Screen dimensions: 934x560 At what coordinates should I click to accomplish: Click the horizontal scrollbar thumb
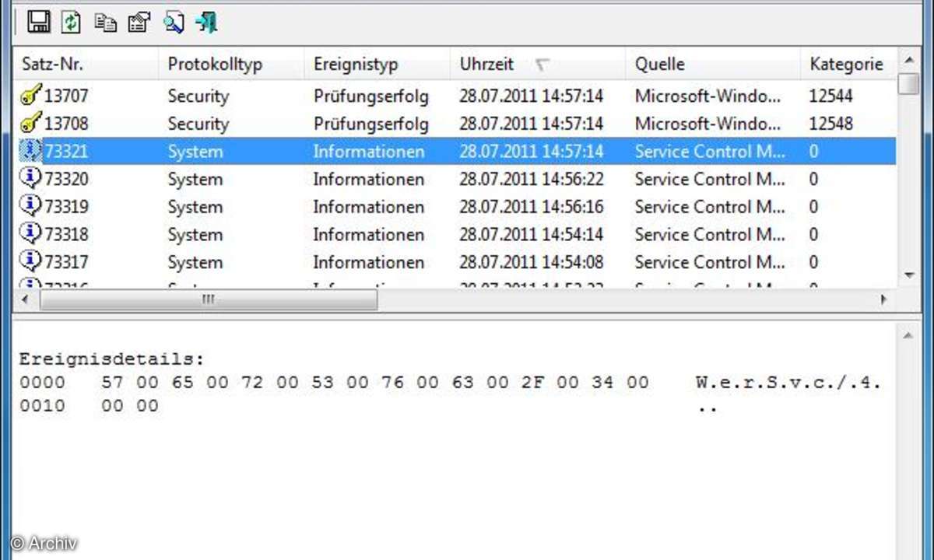click(208, 299)
